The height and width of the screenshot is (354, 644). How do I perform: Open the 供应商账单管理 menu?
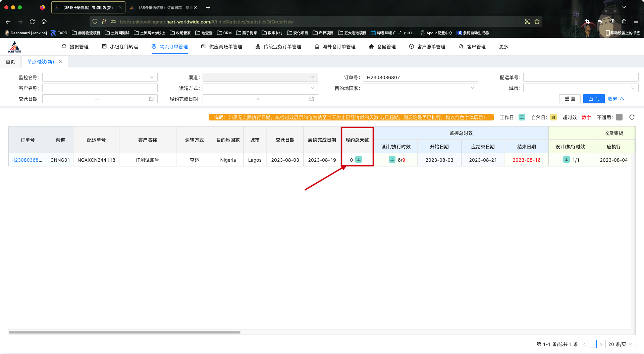(222, 47)
